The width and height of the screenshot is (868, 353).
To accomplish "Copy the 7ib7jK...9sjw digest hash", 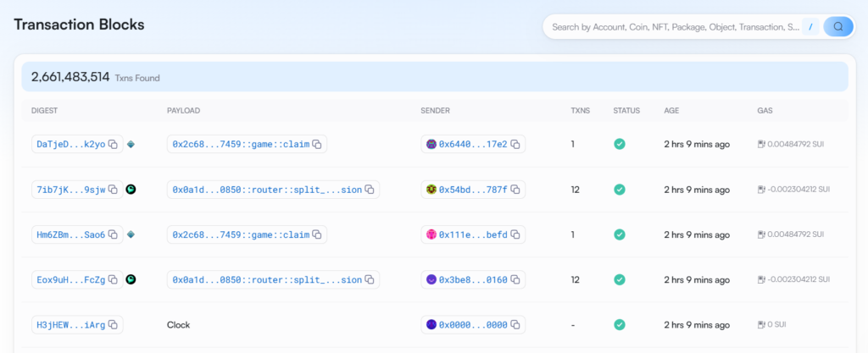I will click(113, 190).
